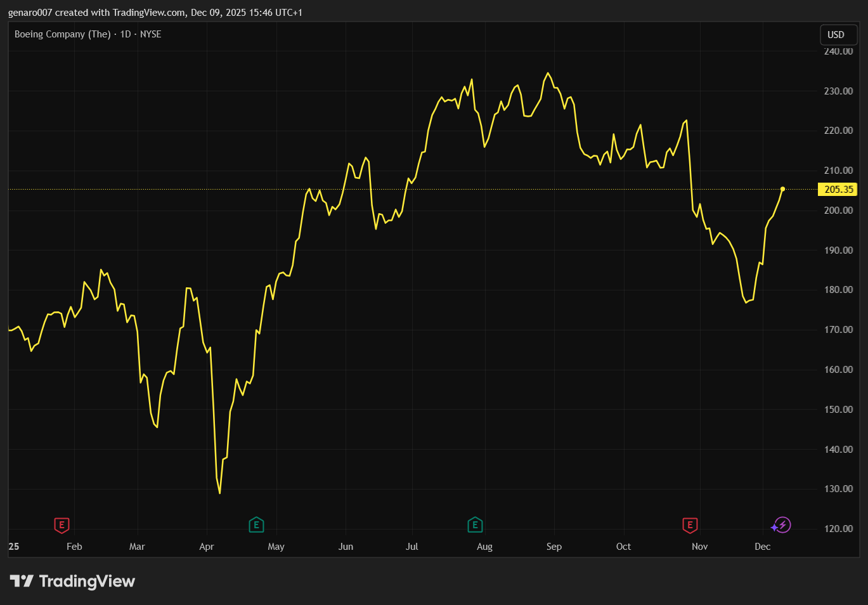The image size is (868, 605).
Task: Select the Dec label on the time axis
Action: click(x=762, y=547)
